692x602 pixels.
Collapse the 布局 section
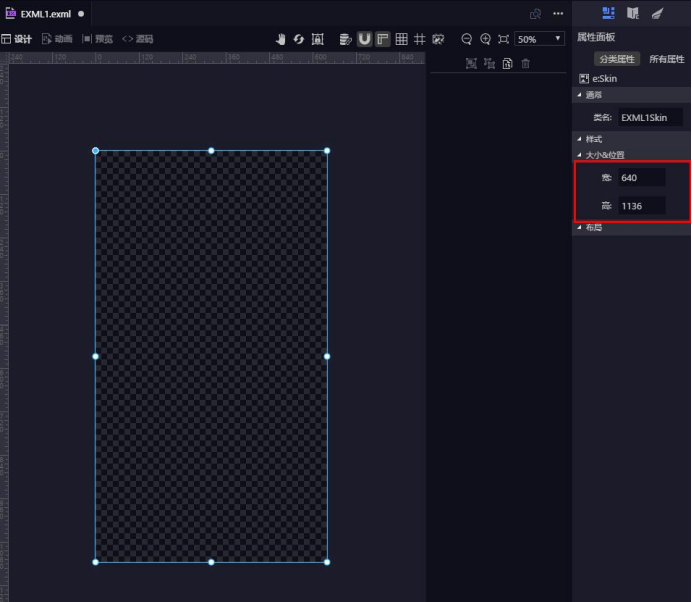click(x=579, y=227)
